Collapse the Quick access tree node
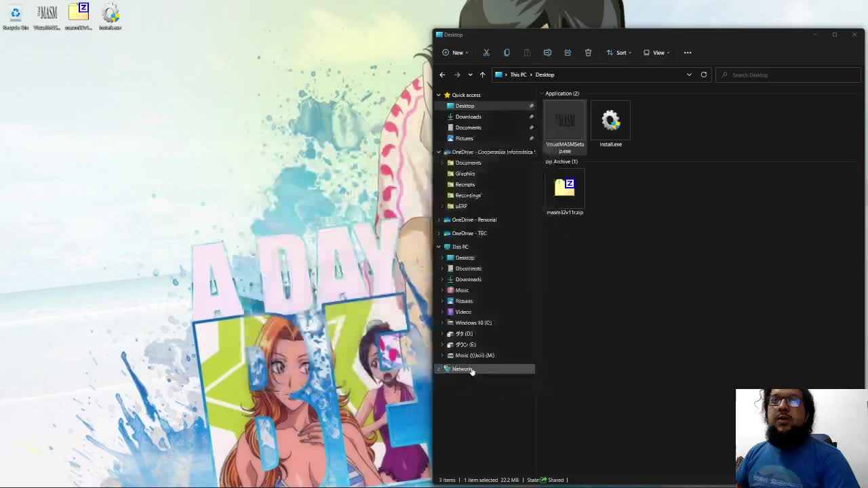This screenshot has width=868, height=488. pos(439,95)
